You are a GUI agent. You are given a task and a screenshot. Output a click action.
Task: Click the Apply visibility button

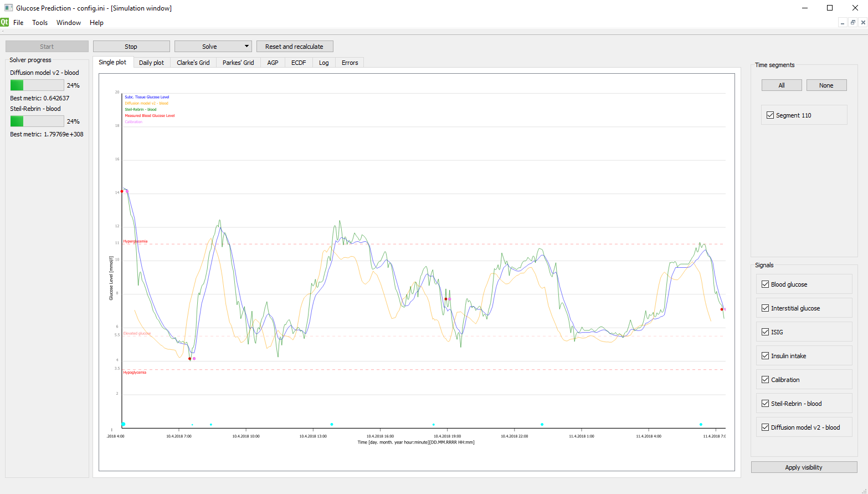point(804,467)
